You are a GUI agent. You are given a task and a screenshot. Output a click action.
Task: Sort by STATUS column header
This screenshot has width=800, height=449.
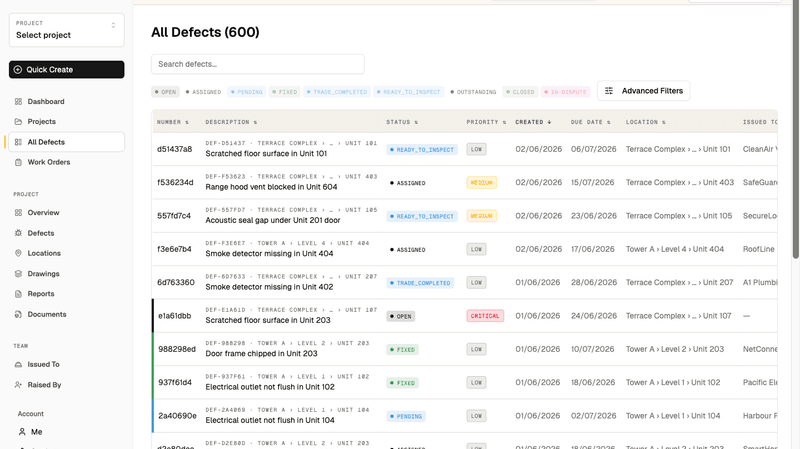pyautogui.click(x=402, y=122)
